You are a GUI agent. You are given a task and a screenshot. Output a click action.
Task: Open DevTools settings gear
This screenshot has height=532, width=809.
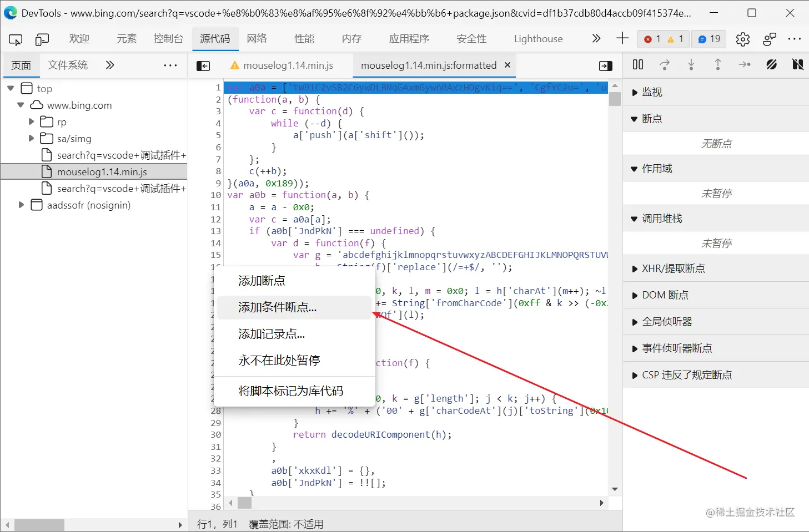click(743, 39)
